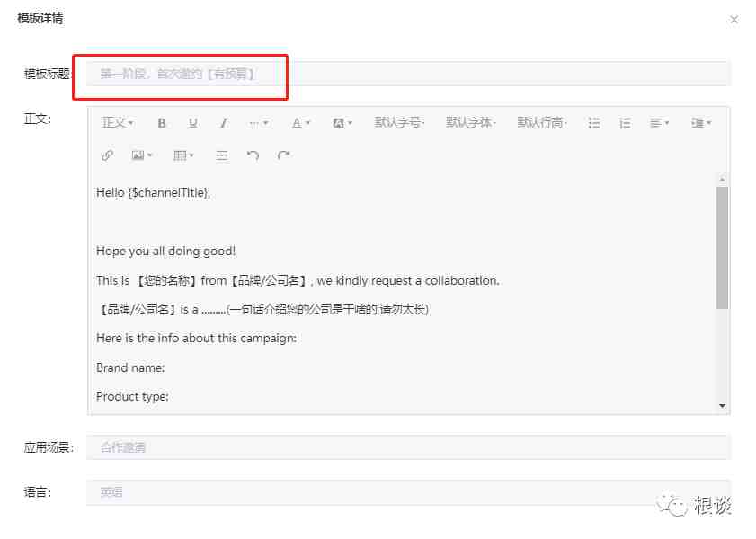Viewport: 756px width, 539px height.
Task: Open font color picker
Action: (301, 123)
